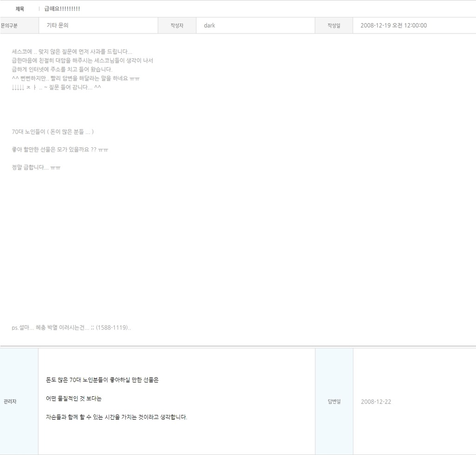Viewport: 476px width, 455px height.
Task: Click the answer line starting '돈도 많은 70대'
Action: pos(102,380)
